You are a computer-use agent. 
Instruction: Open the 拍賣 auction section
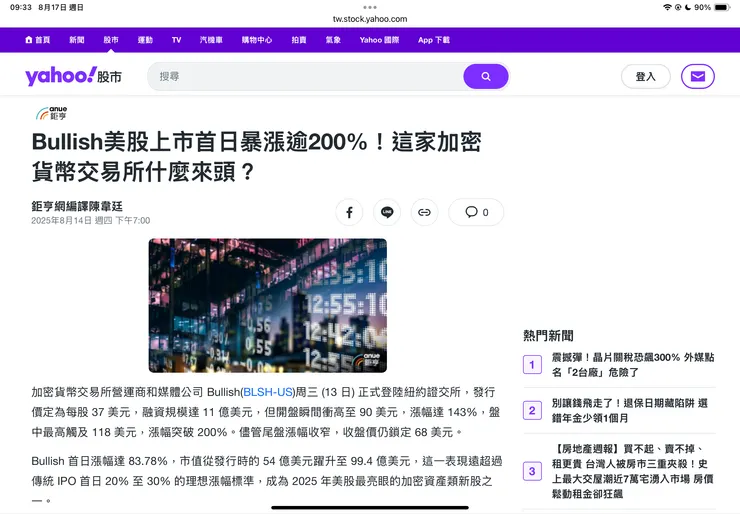click(x=299, y=40)
